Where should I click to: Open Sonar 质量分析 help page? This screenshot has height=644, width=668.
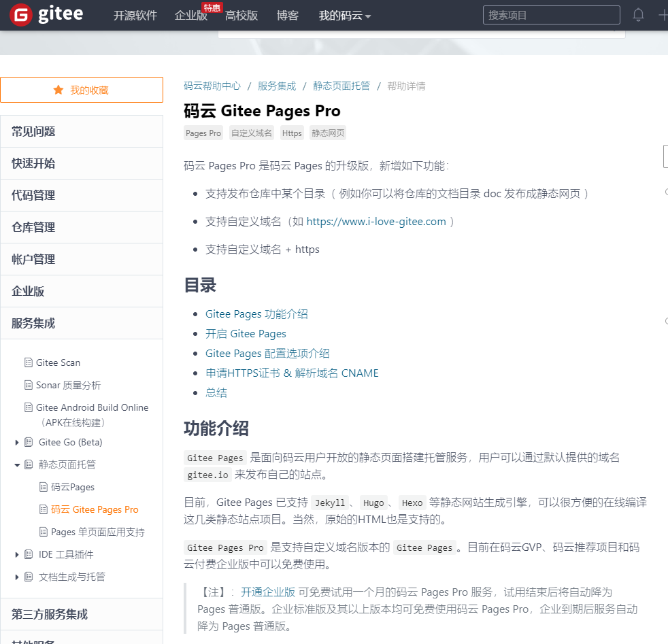(x=68, y=385)
